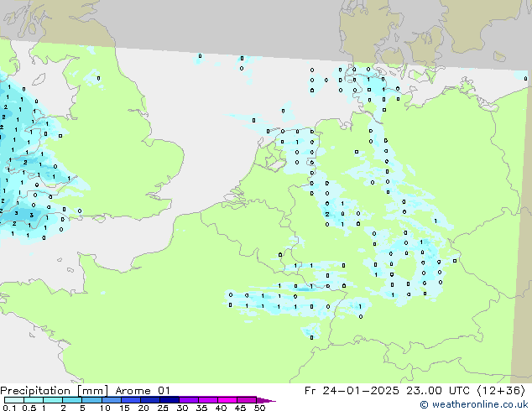Click the 1–2 mm legend color swatch
Screen dimensions: 532x411
(x=53, y=400)
